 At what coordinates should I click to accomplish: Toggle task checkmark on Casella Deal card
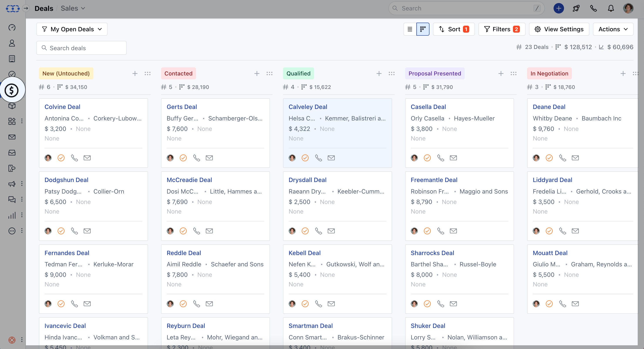coord(427,158)
